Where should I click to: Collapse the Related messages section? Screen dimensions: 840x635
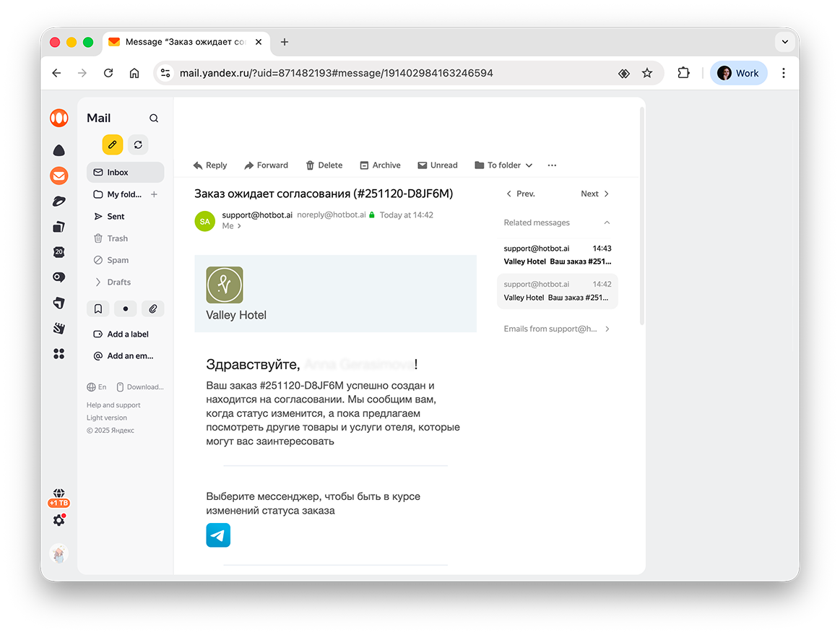607,223
